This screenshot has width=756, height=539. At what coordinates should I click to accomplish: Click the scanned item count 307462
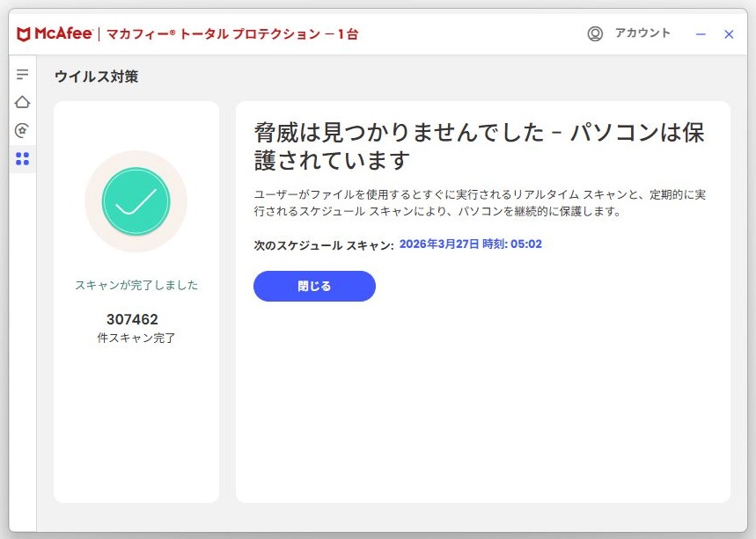click(132, 319)
